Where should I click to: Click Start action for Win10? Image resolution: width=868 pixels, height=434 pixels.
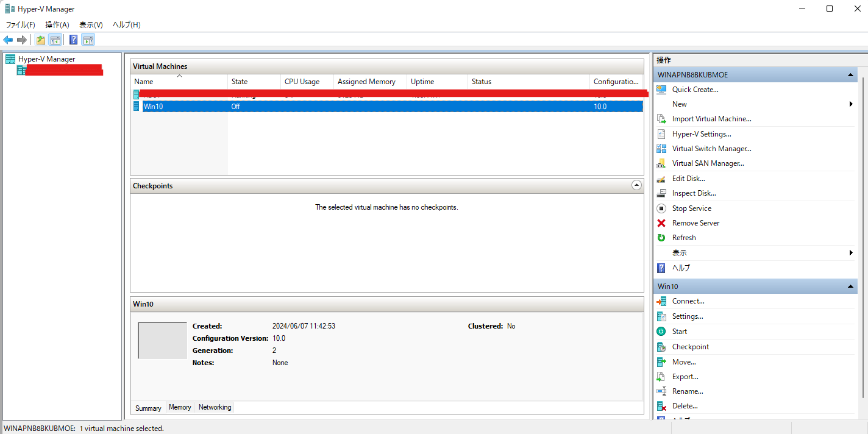coord(680,332)
